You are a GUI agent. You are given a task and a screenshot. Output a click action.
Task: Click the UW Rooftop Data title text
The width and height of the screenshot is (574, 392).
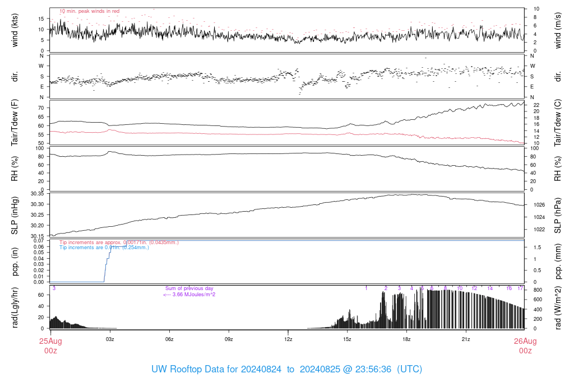286,370
